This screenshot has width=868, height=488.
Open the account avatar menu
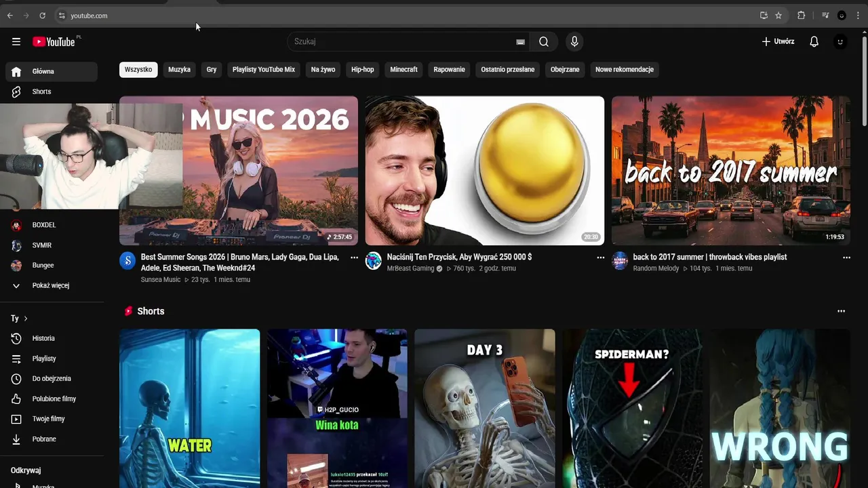840,41
